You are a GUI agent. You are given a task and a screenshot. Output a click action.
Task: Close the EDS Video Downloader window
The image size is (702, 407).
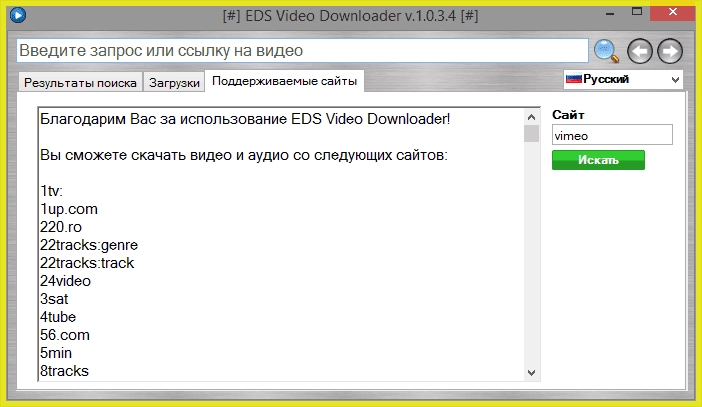click(672, 12)
